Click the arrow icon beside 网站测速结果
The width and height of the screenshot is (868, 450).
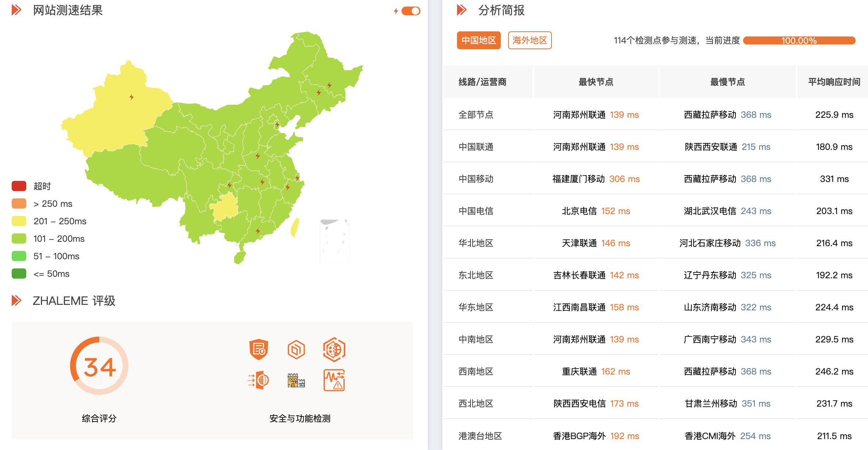click(x=16, y=10)
